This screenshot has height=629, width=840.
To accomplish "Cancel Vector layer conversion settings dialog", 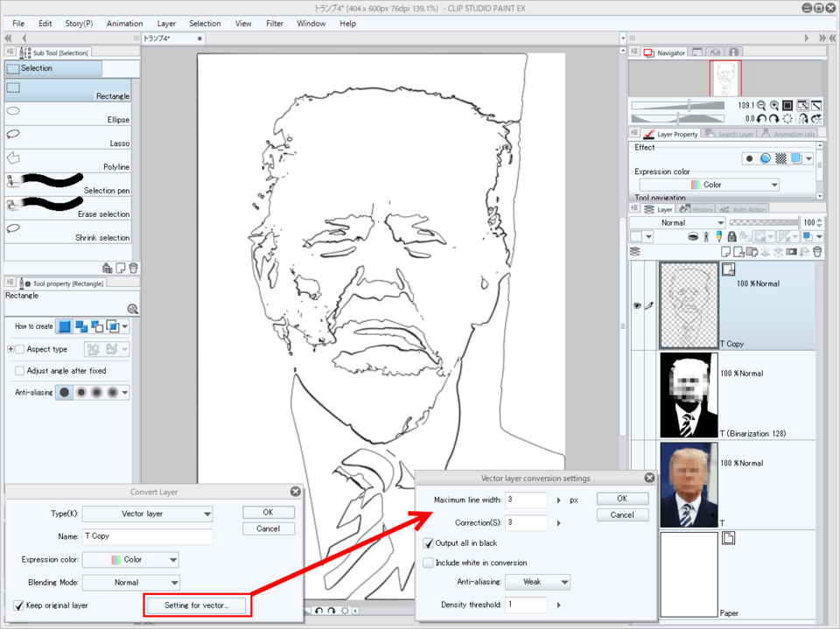I will point(622,515).
